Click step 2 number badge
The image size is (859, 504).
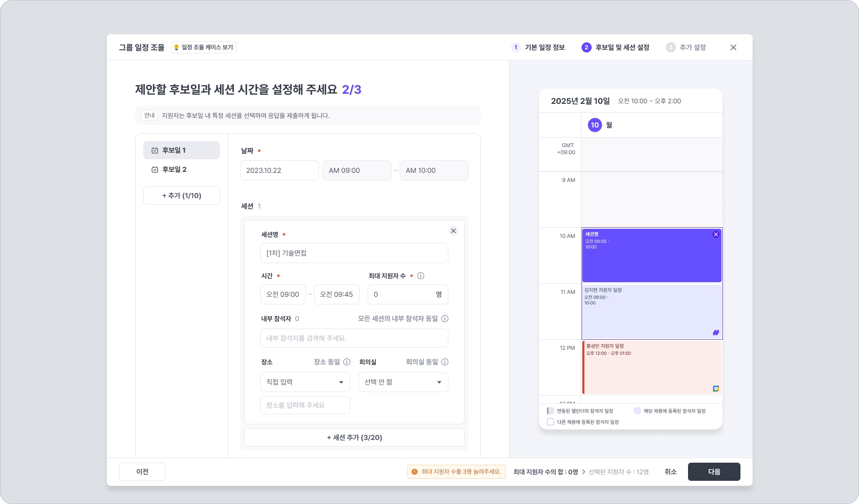tap(586, 47)
